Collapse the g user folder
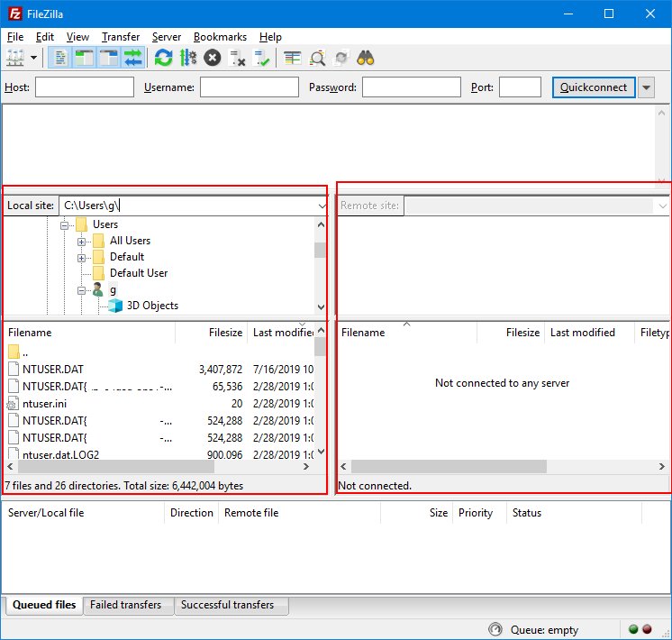Image resolution: width=672 pixels, height=640 pixels. coord(81,291)
